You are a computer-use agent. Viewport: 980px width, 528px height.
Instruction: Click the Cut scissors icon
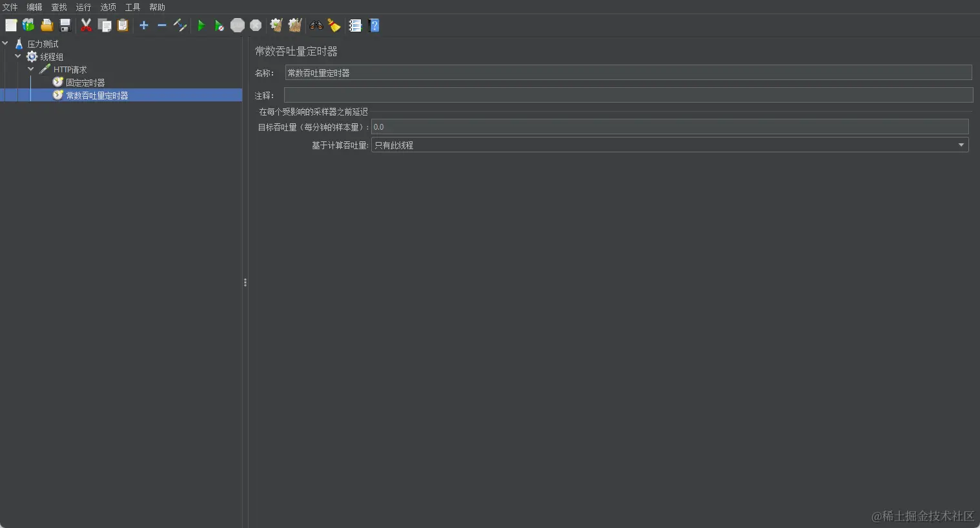click(x=86, y=25)
